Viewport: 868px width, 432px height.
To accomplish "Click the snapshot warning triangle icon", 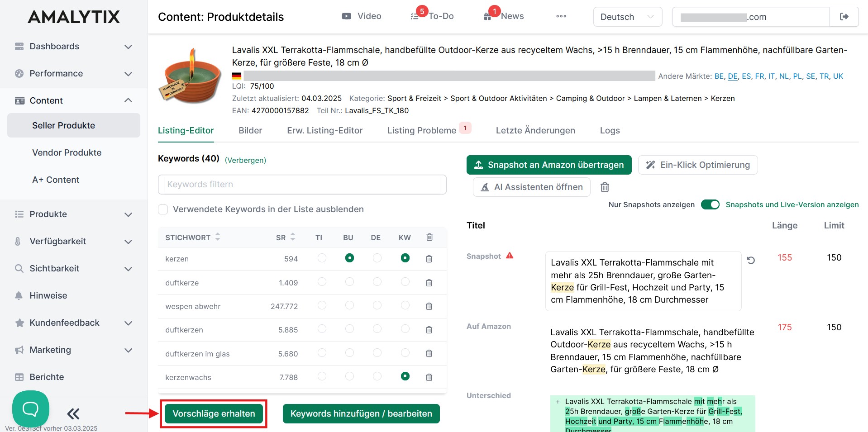I will [x=510, y=256].
